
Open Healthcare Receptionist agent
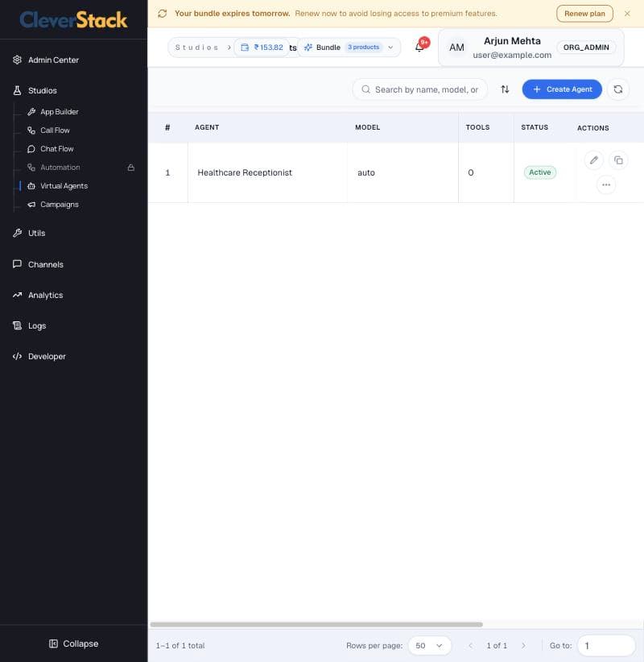point(245,172)
